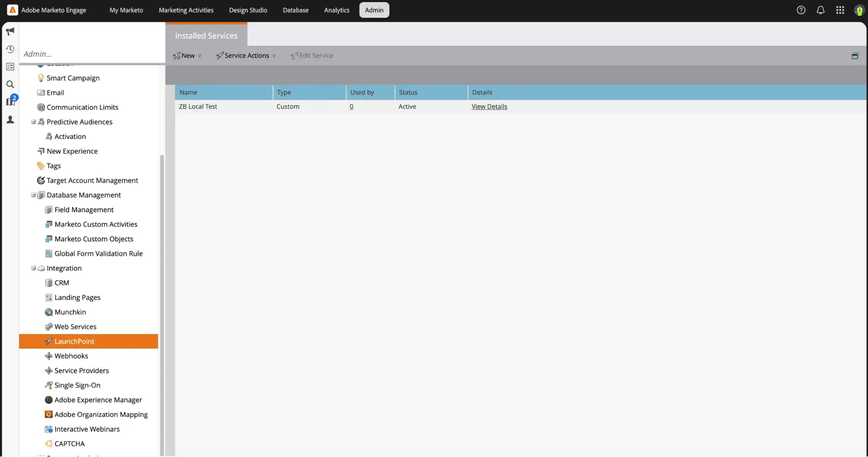Click the search magnifier icon in sidebar
This screenshot has height=457, width=868.
click(x=10, y=84)
